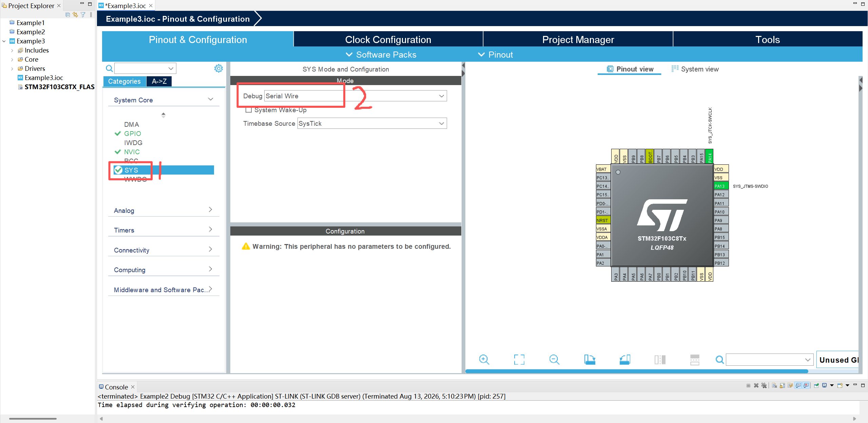Click the pinout horizontal scrollbar
868x423 pixels.
click(637, 371)
